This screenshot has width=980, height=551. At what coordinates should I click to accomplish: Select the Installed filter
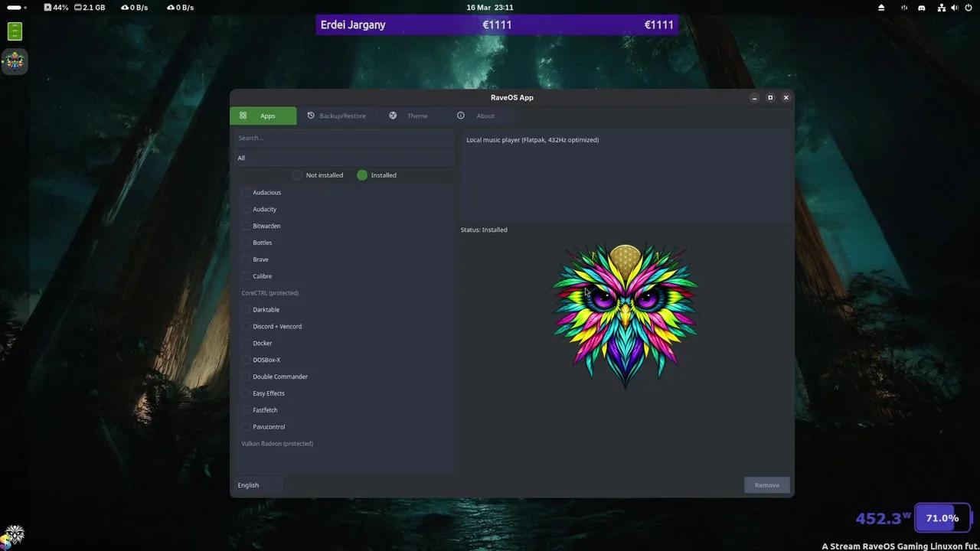(377, 175)
